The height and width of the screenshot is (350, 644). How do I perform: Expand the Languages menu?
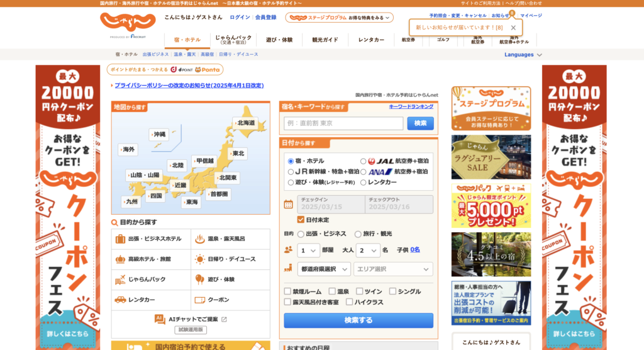(523, 55)
